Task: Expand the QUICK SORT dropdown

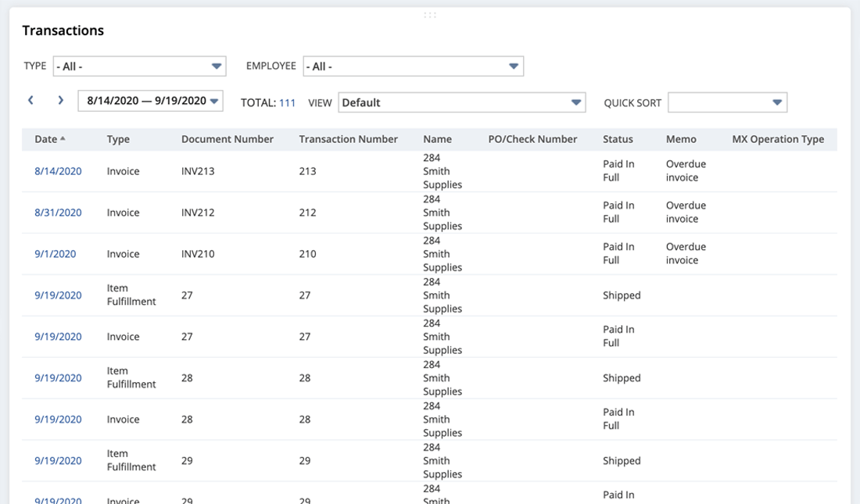Action: pos(727,102)
